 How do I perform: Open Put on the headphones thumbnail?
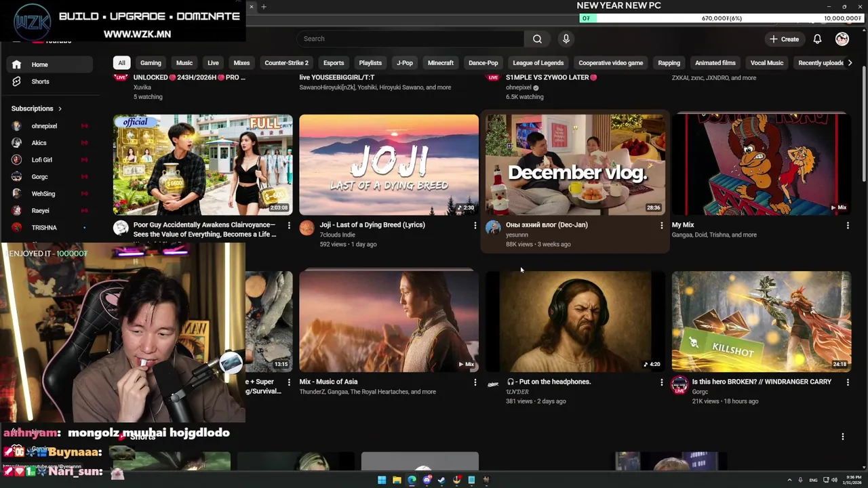pyautogui.click(x=575, y=321)
